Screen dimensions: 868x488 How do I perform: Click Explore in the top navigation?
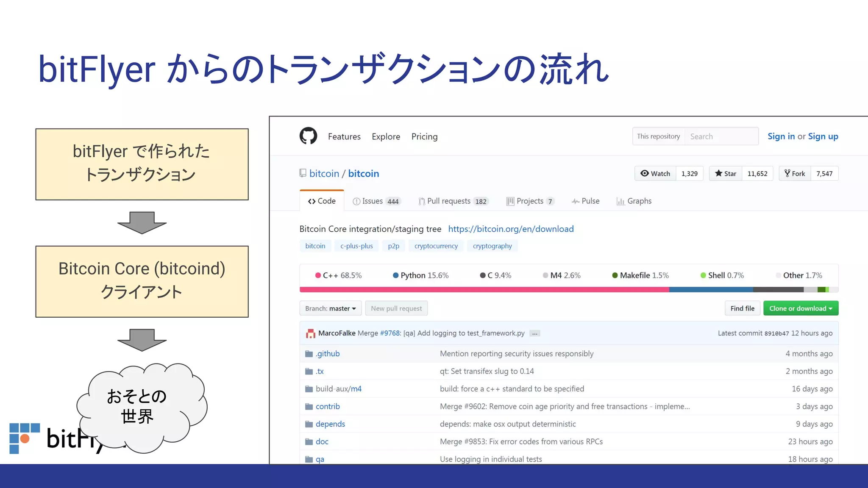[386, 136]
